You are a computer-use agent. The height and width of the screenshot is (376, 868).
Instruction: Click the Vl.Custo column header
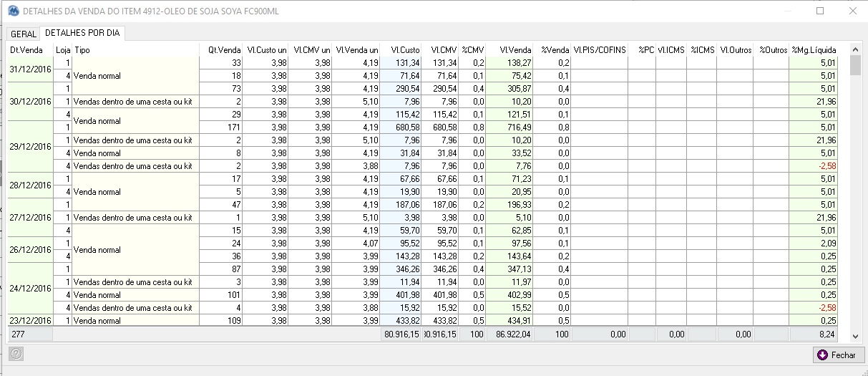(x=401, y=49)
